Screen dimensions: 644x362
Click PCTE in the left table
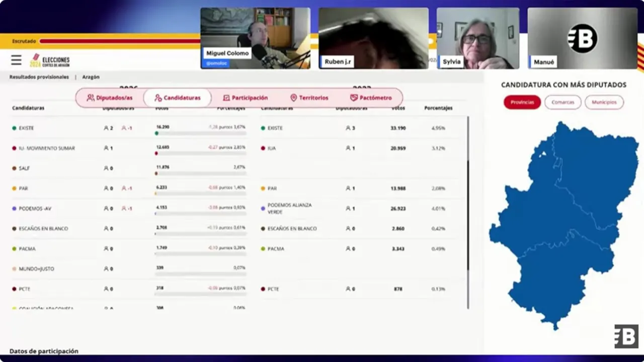(25, 289)
